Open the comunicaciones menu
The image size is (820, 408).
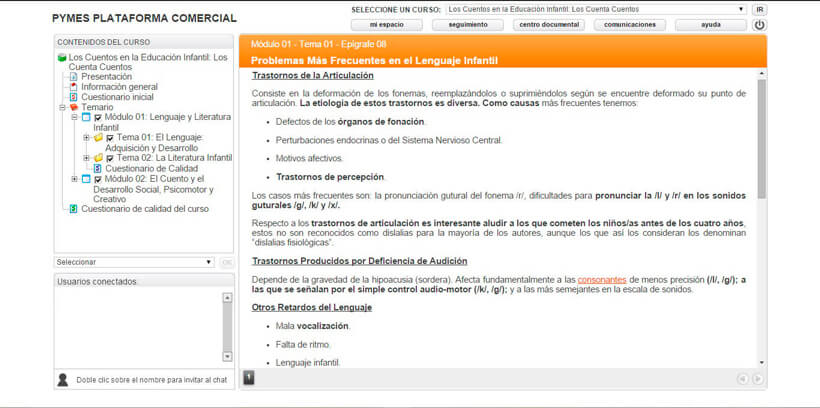[630, 25]
